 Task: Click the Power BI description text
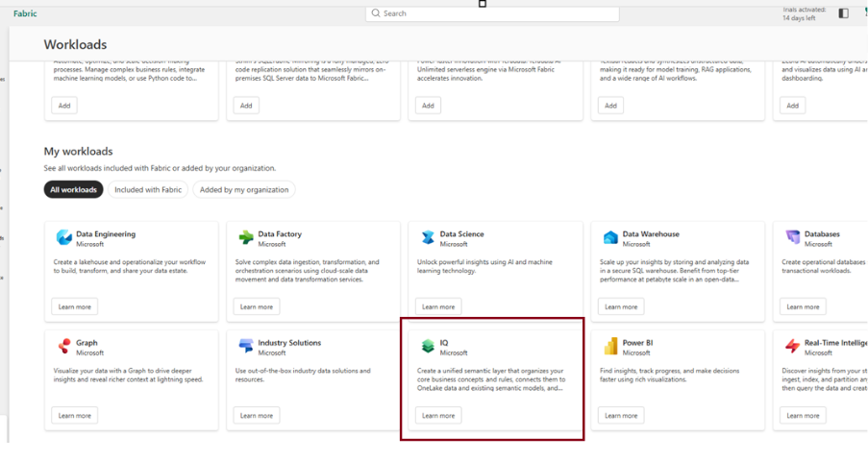click(669, 376)
